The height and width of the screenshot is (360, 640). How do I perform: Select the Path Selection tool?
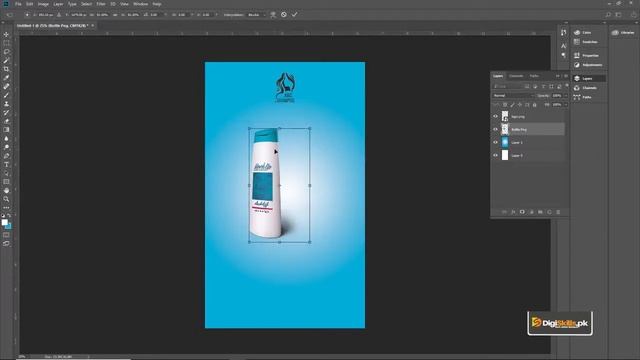click(6, 173)
